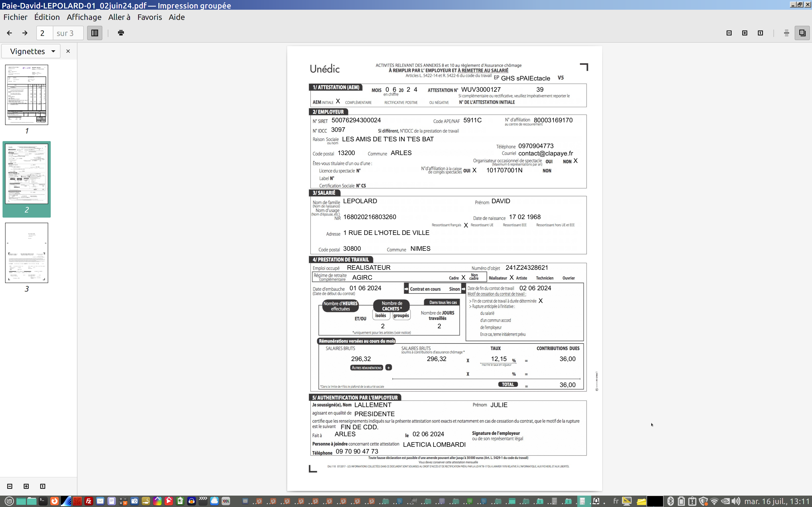Viewport: 812px width, 507px height.
Task: Open the Favoris menu
Action: [149, 17]
